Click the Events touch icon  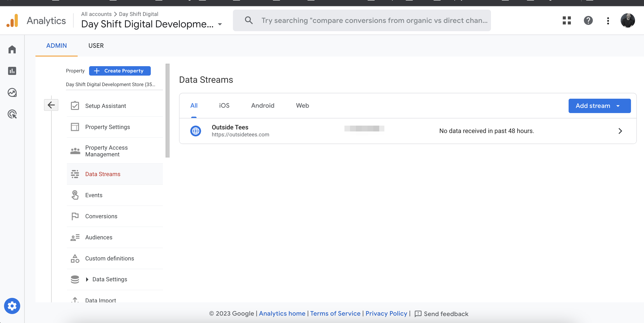click(75, 195)
